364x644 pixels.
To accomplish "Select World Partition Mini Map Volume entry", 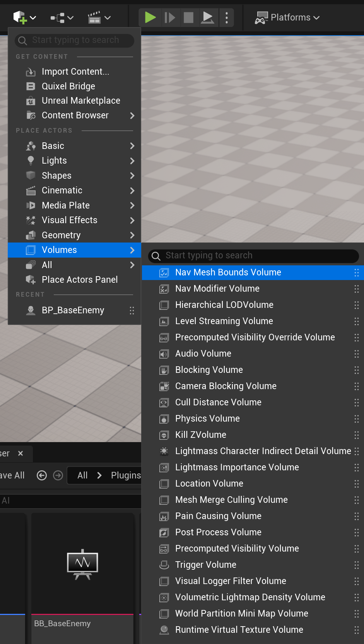I will coord(253,614).
